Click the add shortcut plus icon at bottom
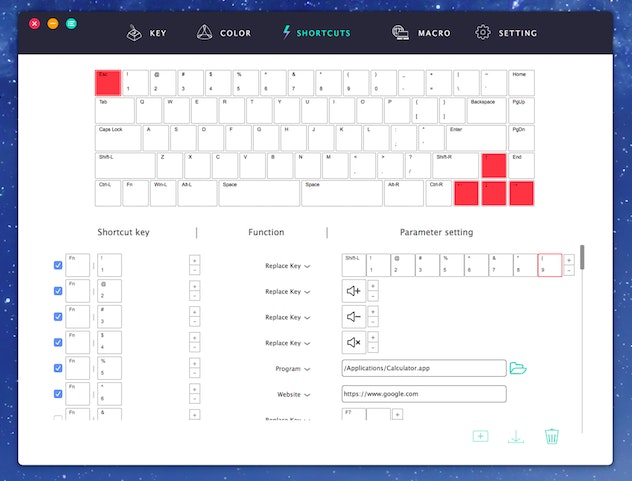632x481 pixels. coord(480,436)
